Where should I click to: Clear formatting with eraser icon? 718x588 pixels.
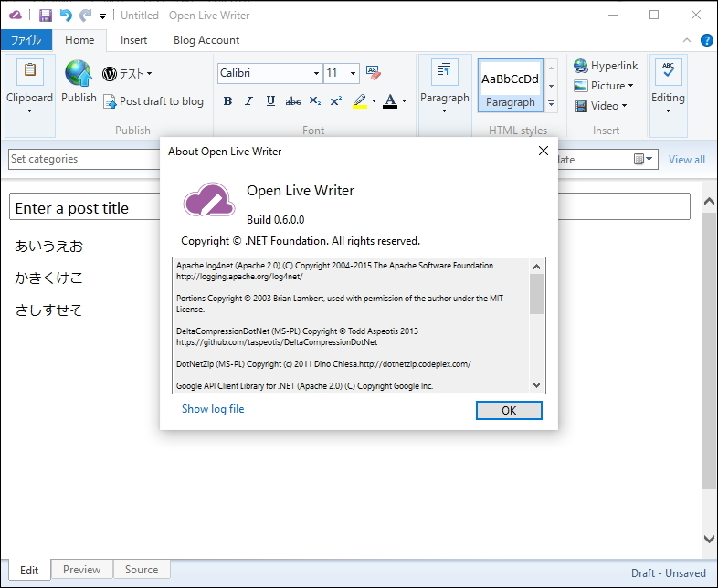point(374,73)
